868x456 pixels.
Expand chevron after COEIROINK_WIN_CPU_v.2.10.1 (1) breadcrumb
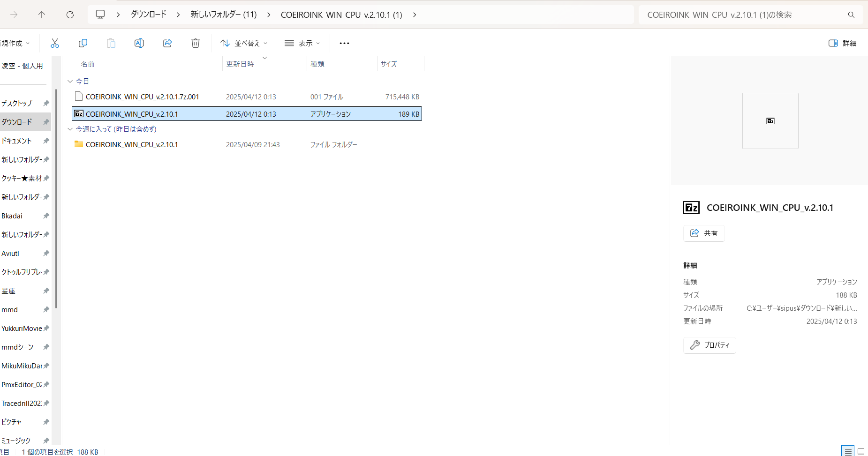(415, 15)
